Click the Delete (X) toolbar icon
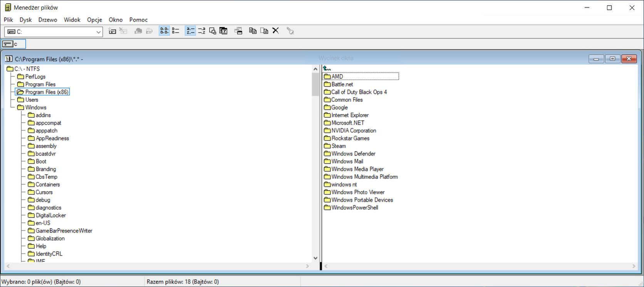644x287 pixels. point(275,31)
